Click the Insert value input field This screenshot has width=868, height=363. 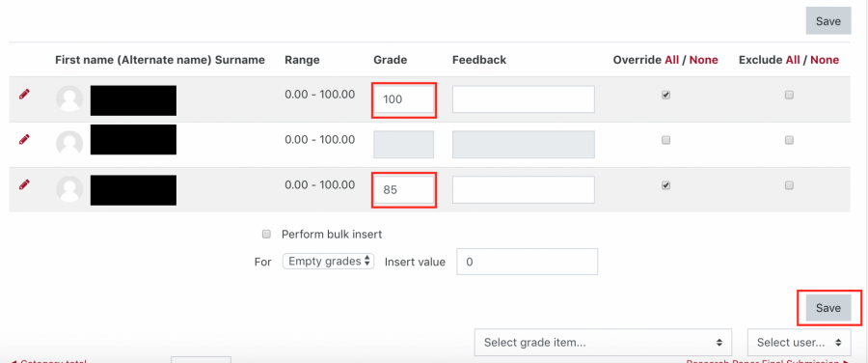tap(527, 262)
